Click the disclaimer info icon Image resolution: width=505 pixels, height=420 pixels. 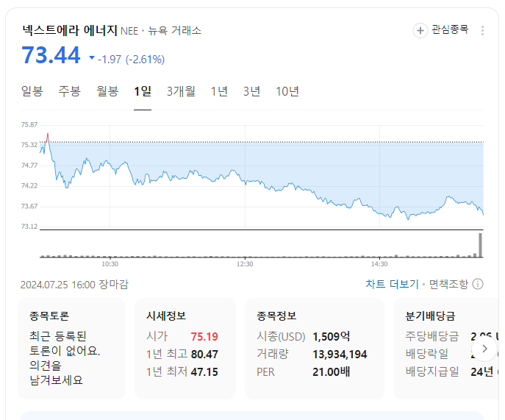(x=478, y=285)
